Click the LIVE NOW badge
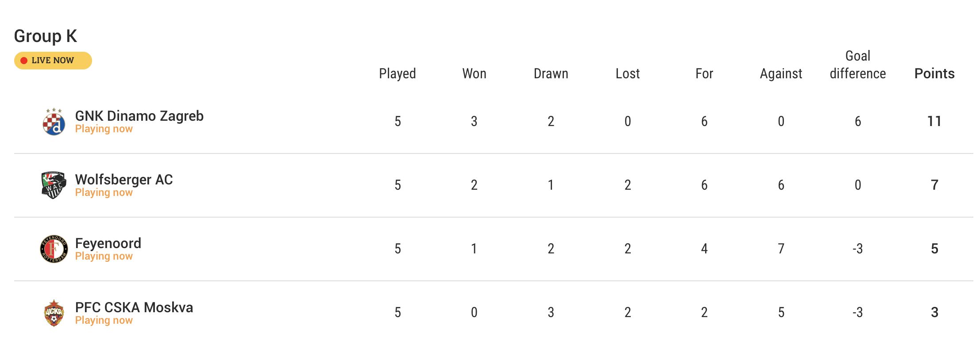 pyautogui.click(x=53, y=61)
